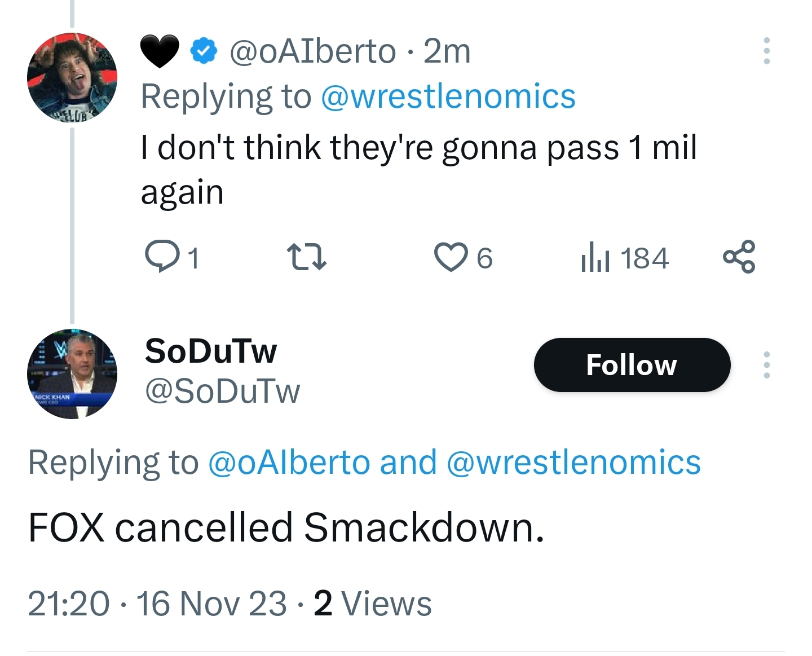
Task: Retweet the oAIberto reply
Action: click(306, 257)
